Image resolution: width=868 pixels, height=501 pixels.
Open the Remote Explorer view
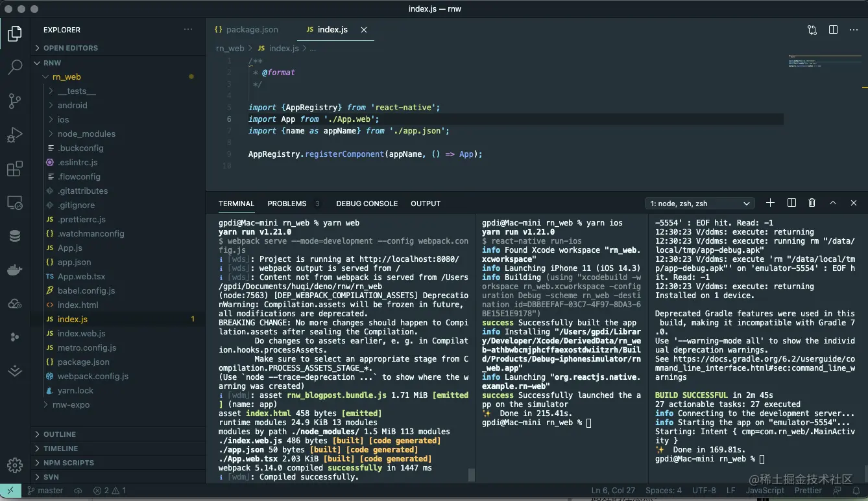(x=15, y=203)
